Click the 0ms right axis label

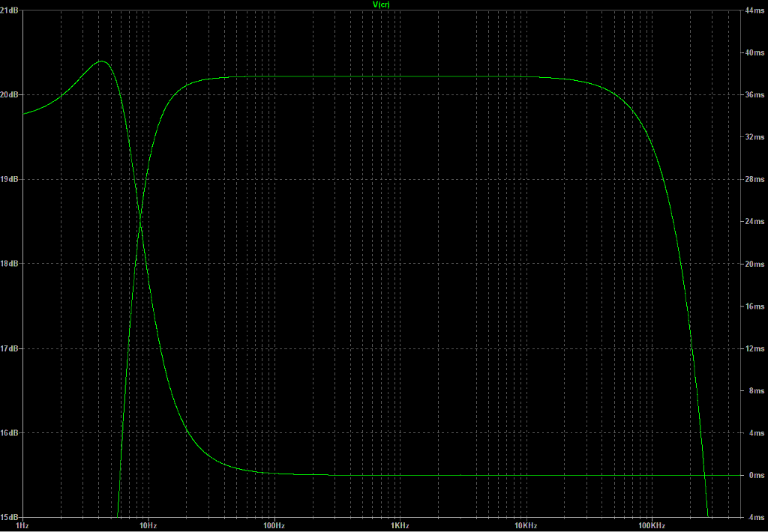pyautogui.click(x=757, y=475)
